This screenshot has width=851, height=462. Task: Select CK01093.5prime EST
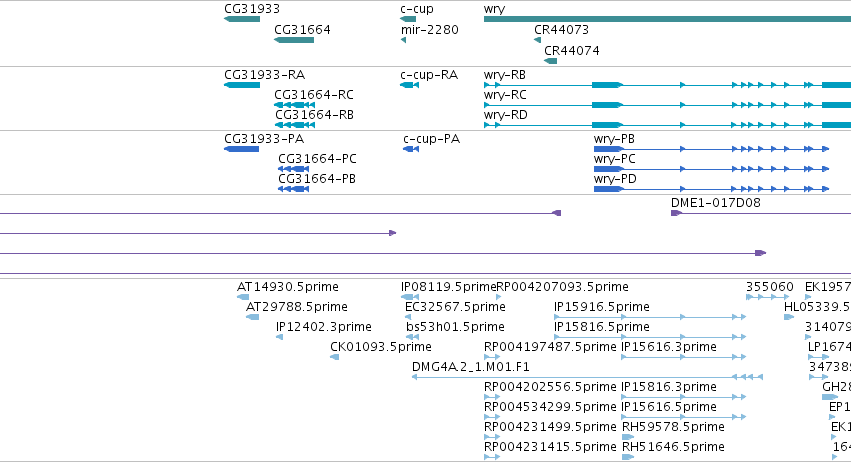(334, 357)
